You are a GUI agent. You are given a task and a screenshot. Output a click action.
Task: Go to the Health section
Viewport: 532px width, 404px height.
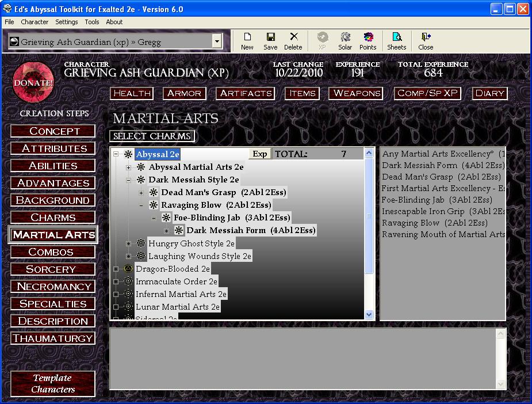tap(132, 93)
